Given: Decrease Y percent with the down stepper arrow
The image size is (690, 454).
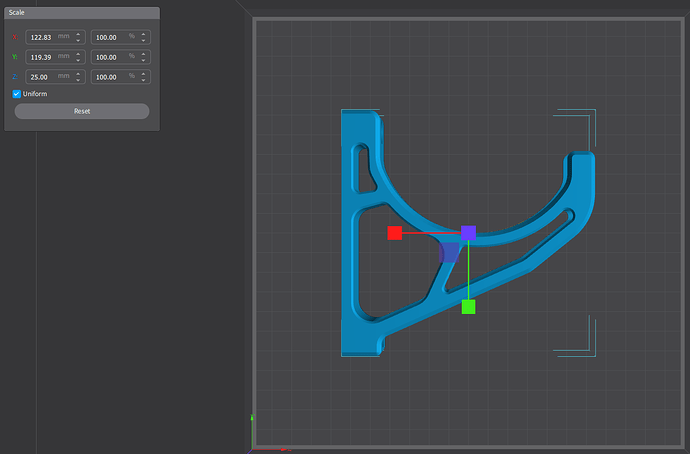Looking at the screenshot, I should [x=143, y=60].
